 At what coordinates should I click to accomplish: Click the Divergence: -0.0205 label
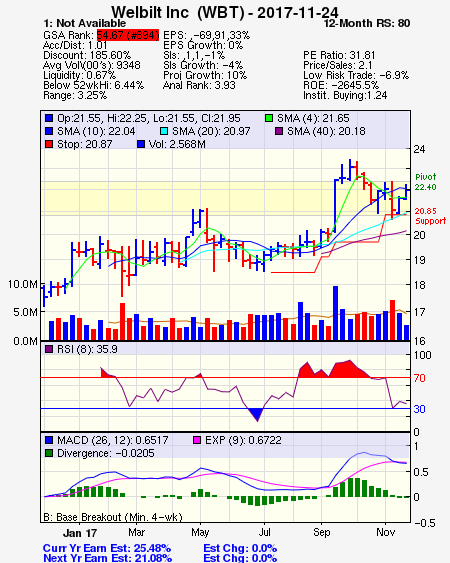click(106, 453)
